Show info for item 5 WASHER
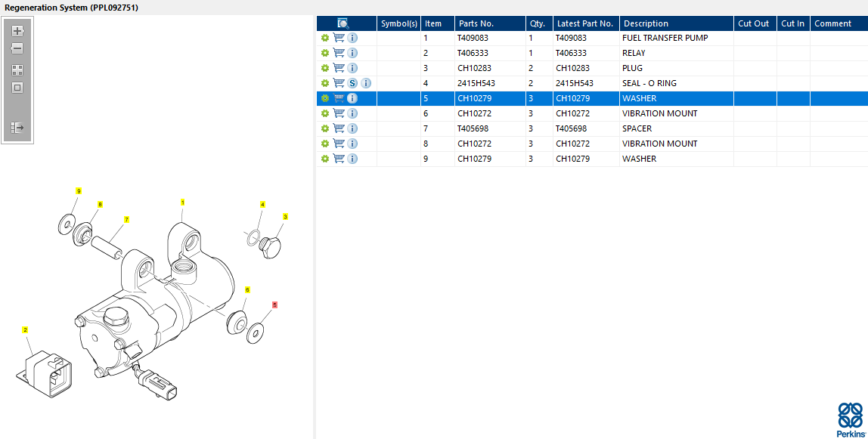The image size is (868, 439). (352, 98)
